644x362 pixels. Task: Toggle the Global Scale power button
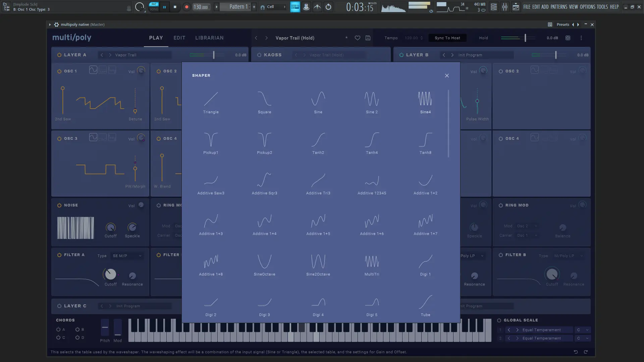[499, 320]
